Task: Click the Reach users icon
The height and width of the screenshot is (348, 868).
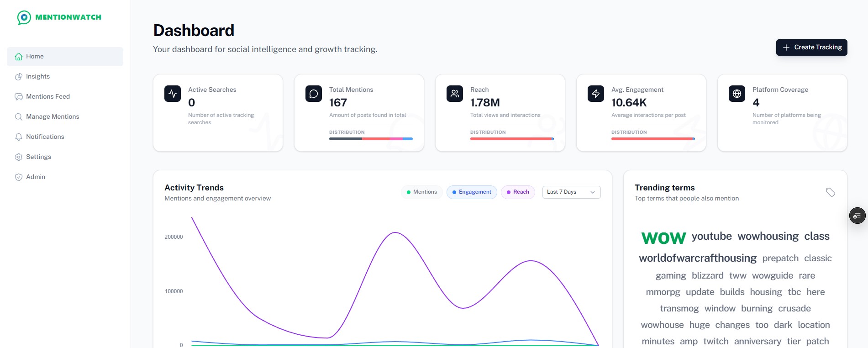Action: pyautogui.click(x=455, y=94)
